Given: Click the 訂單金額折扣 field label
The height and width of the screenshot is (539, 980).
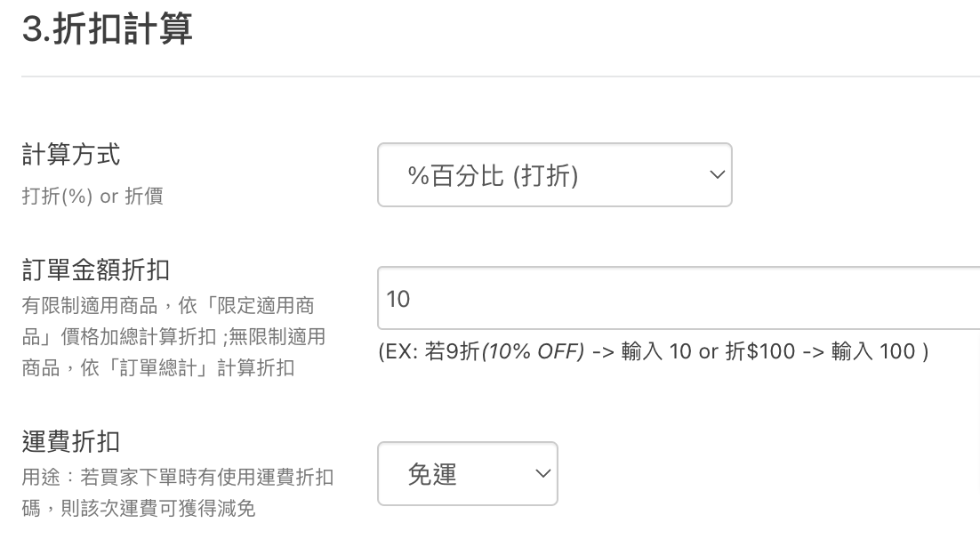Looking at the screenshot, I should point(95,268).
